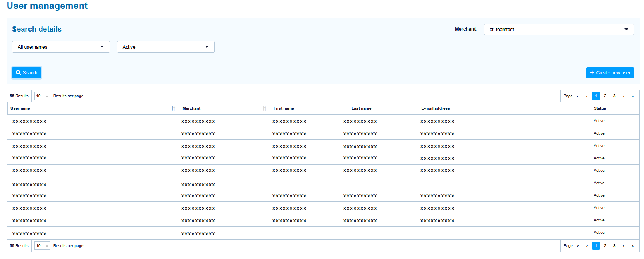
Task: Go to previous page in top pagination
Action: 587,96
